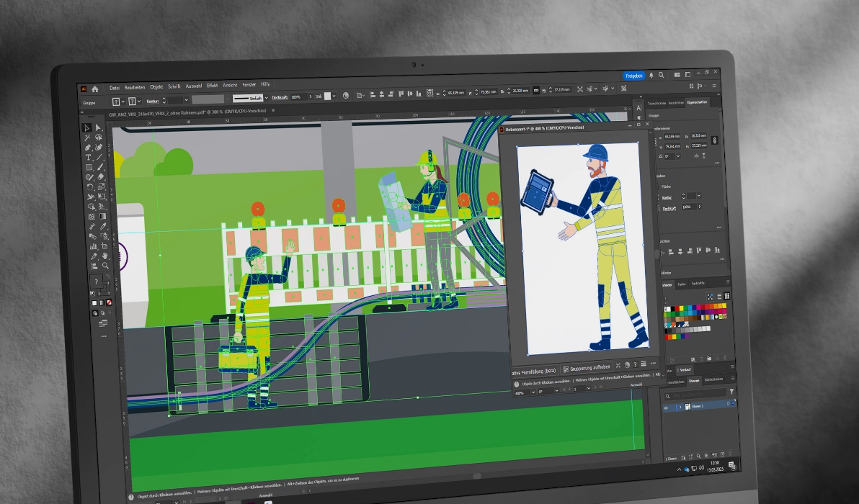This screenshot has height=504, width=859.
Task: Pick green swatch in bottom color group
Action: (678, 336)
